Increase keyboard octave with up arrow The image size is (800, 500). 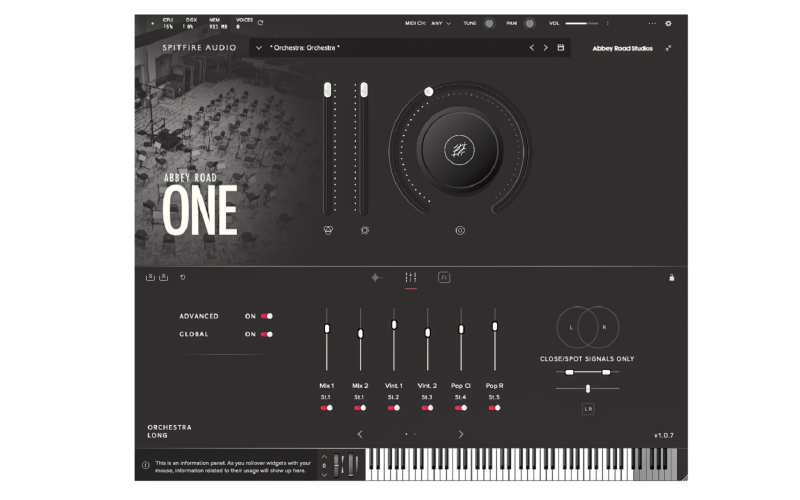[x=324, y=457]
